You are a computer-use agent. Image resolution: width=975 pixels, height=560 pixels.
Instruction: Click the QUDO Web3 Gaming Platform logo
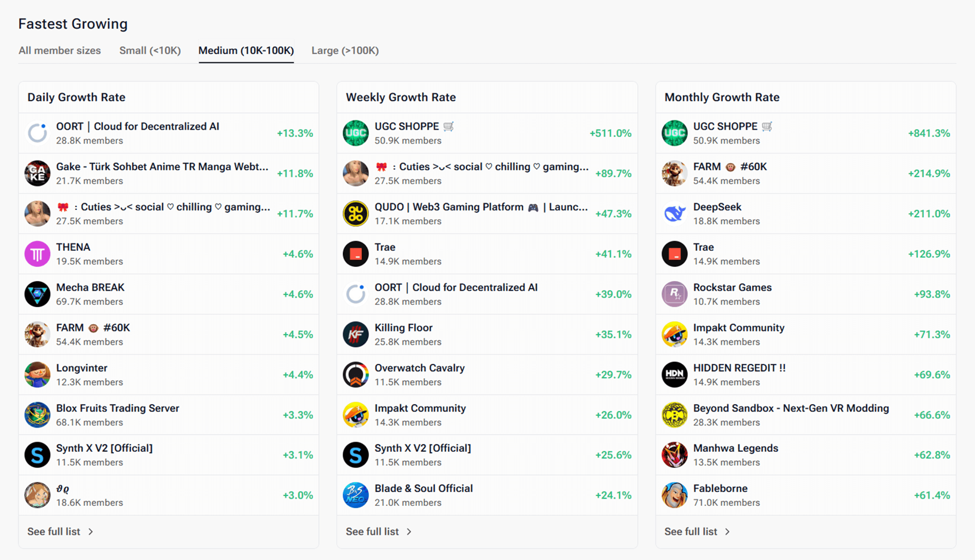pos(355,213)
